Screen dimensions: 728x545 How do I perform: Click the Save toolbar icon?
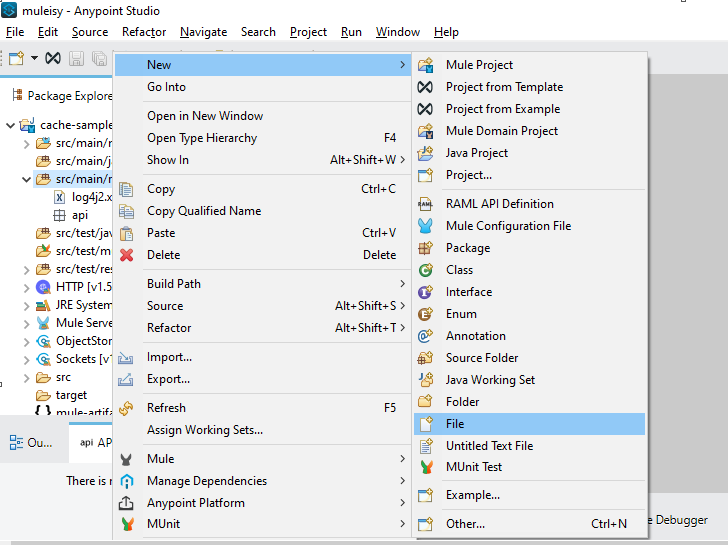tap(76, 58)
